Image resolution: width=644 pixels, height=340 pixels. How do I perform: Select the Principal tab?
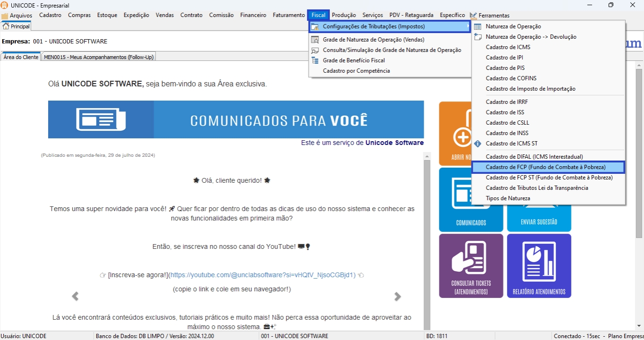[17, 26]
